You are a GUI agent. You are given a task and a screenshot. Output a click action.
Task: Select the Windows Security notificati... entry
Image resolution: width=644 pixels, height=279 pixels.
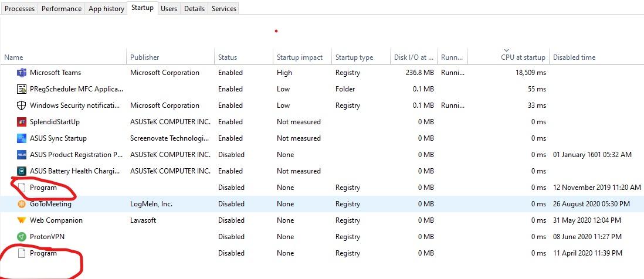click(76, 106)
